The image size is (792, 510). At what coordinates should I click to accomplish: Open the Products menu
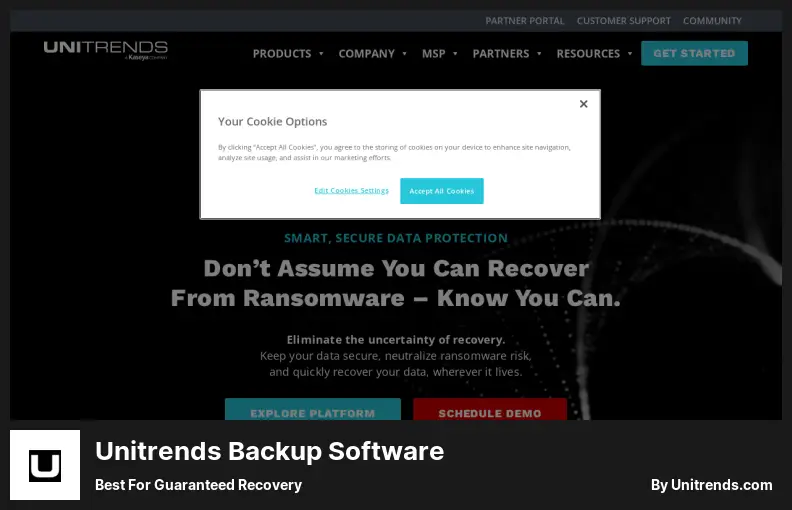[x=282, y=54]
